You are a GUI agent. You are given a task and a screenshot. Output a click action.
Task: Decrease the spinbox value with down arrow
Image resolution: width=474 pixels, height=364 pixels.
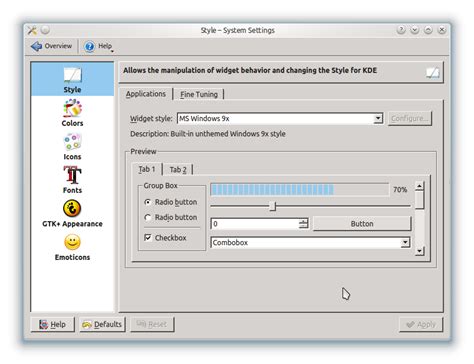pos(303,226)
